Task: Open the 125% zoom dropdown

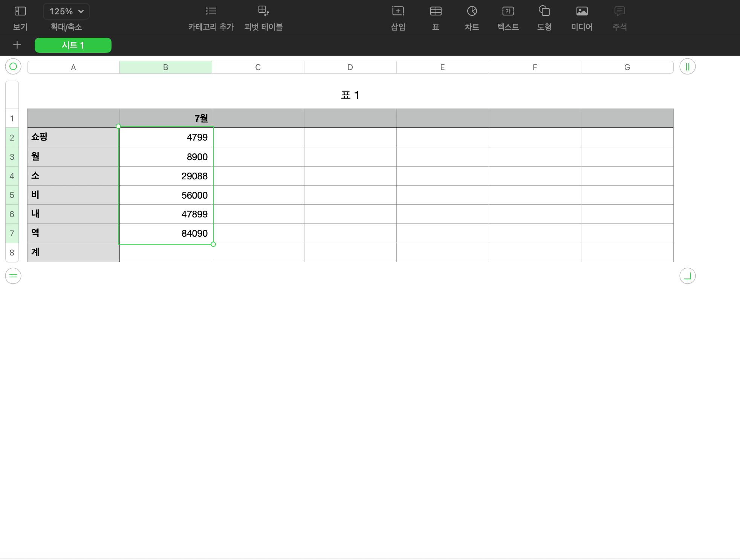Action: [x=66, y=11]
